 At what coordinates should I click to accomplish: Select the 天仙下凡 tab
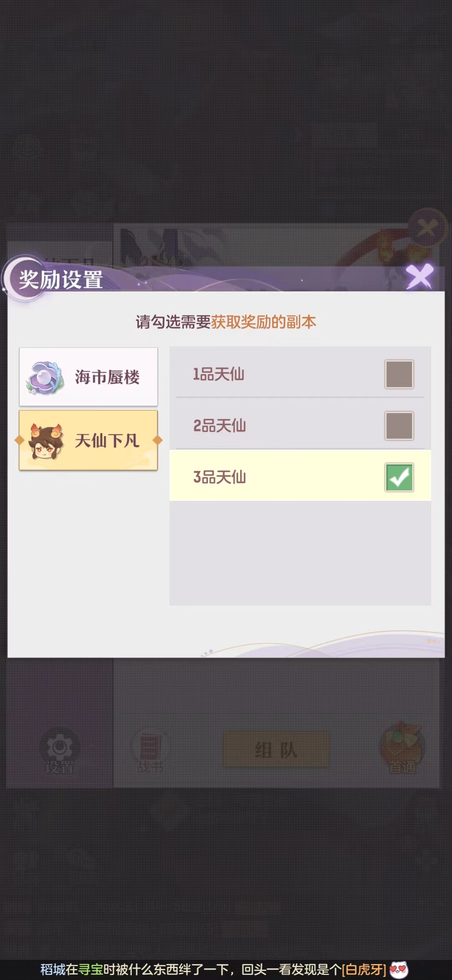88,440
